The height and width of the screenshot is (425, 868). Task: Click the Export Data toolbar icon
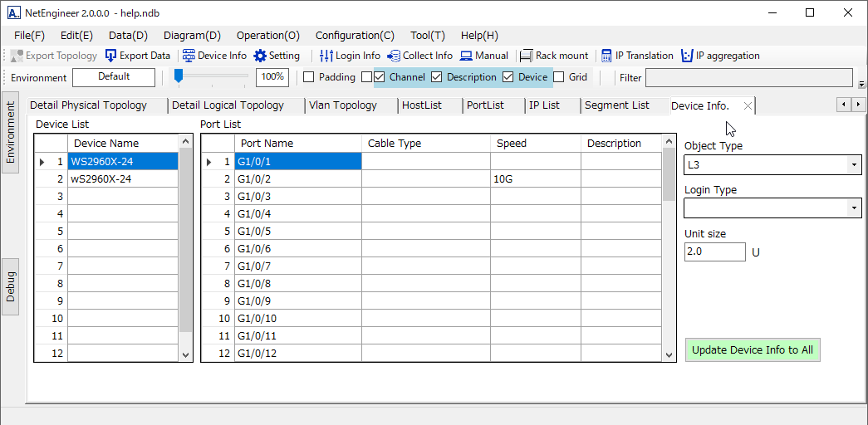click(111, 56)
